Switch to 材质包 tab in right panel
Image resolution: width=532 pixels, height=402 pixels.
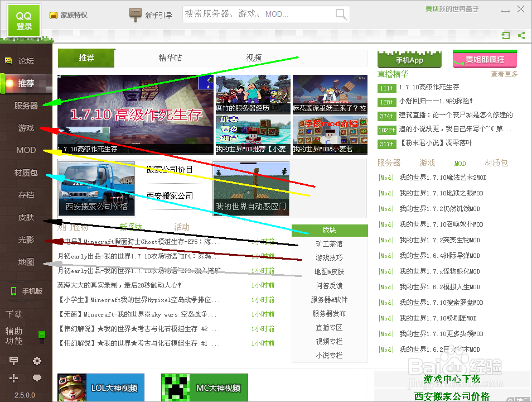(x=496, y=163)
